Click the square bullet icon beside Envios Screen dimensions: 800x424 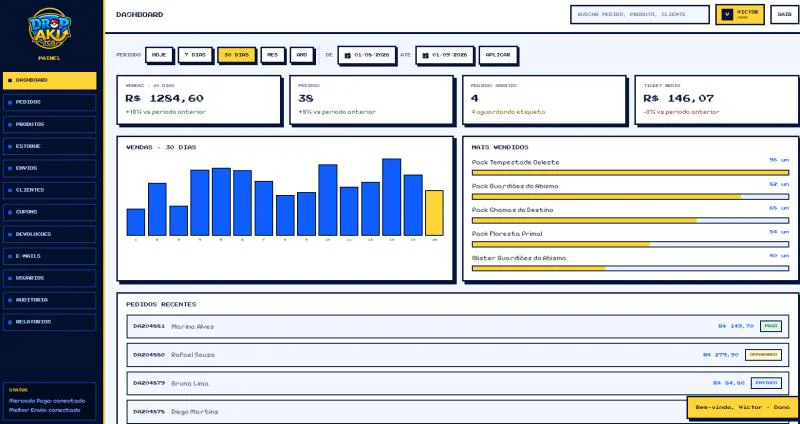pyautogui.click(x=10, y=168)
